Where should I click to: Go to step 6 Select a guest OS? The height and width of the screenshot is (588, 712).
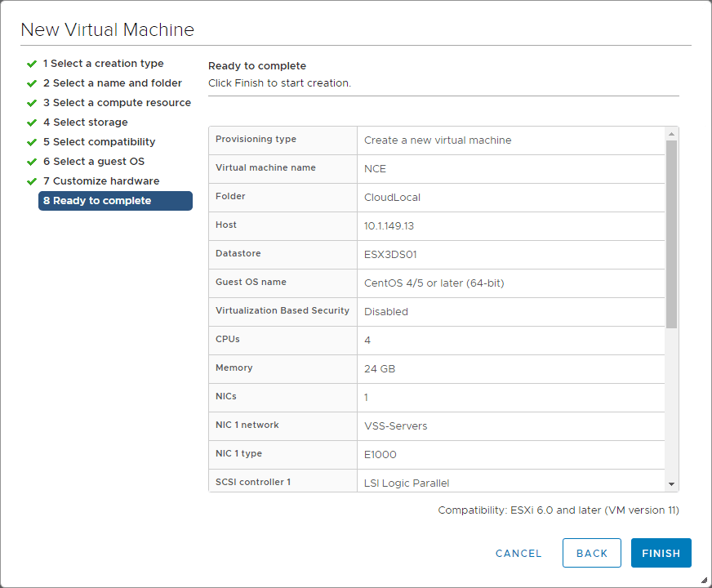(93, 162)
